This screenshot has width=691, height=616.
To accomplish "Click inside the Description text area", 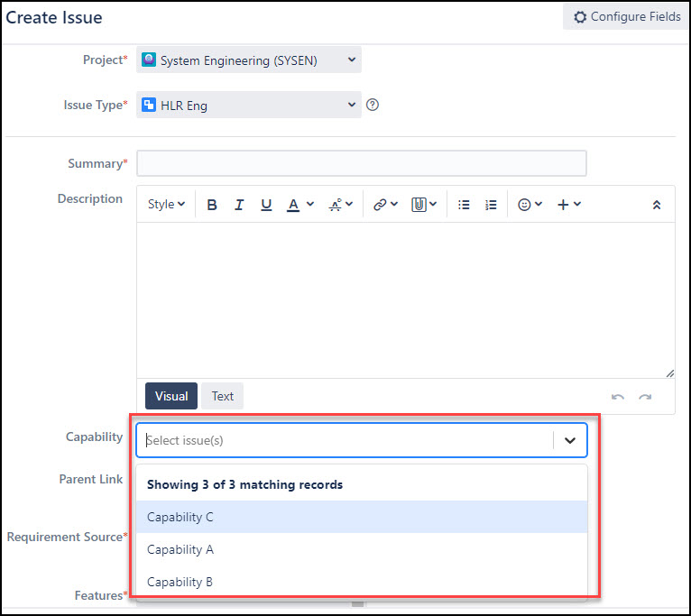I will tap(405, 300).
